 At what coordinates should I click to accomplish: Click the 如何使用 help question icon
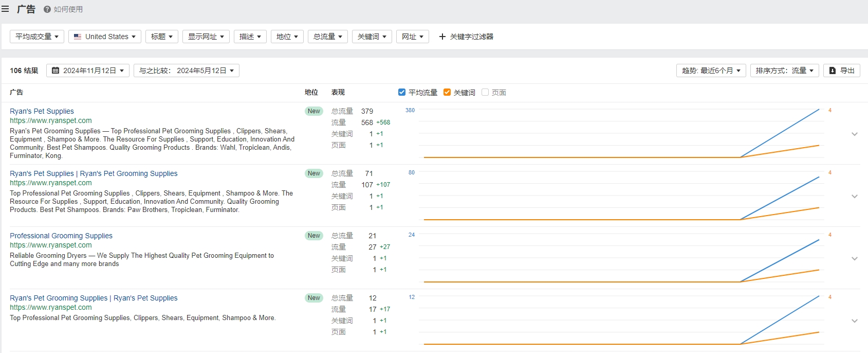[47, 9]
